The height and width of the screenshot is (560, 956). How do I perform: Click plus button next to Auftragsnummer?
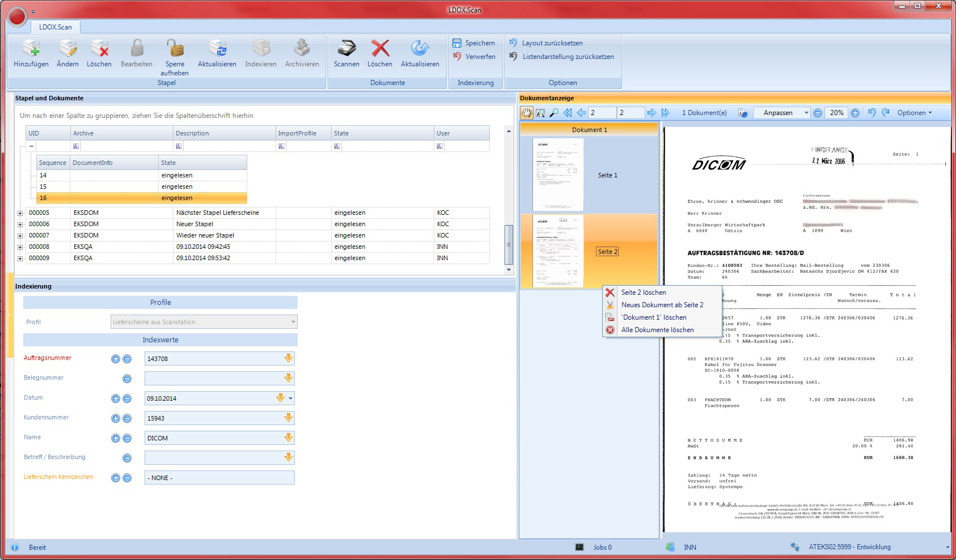(116, 359)
